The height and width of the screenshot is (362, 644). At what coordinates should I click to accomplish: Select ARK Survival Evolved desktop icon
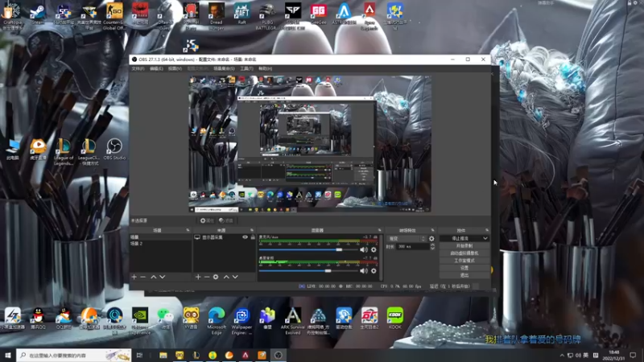[x=293, y=321]
